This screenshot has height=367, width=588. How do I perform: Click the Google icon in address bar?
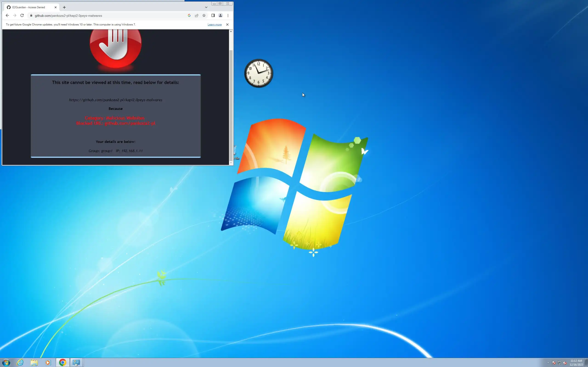click(x=189, y=16)
